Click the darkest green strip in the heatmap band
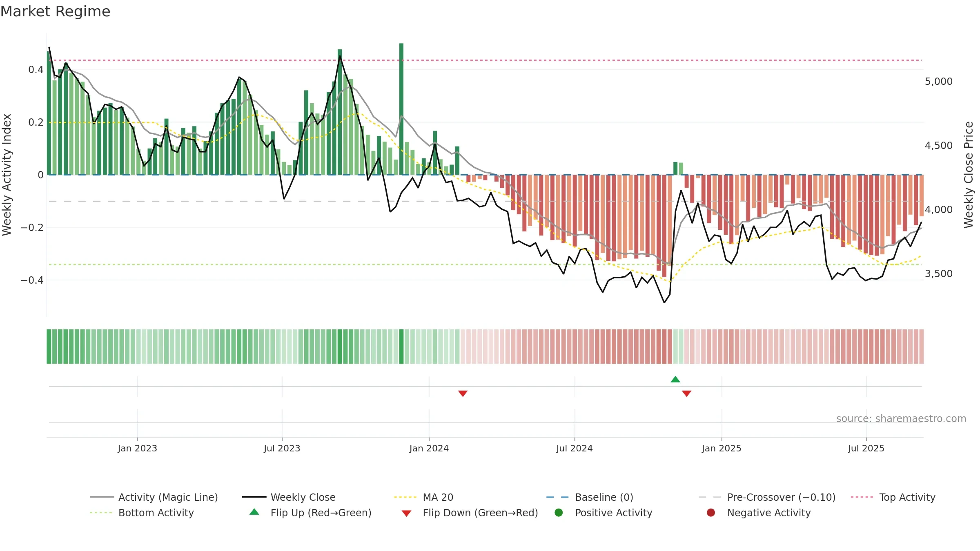This screenshot has width=980, height=551. [401, 347]
